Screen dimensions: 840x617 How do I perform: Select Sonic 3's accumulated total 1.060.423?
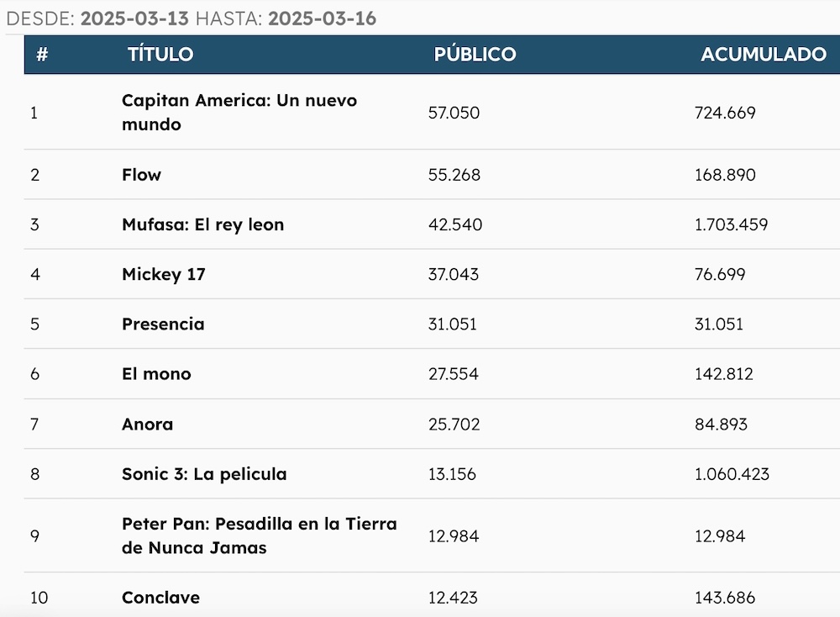click(x=732, y=474)
